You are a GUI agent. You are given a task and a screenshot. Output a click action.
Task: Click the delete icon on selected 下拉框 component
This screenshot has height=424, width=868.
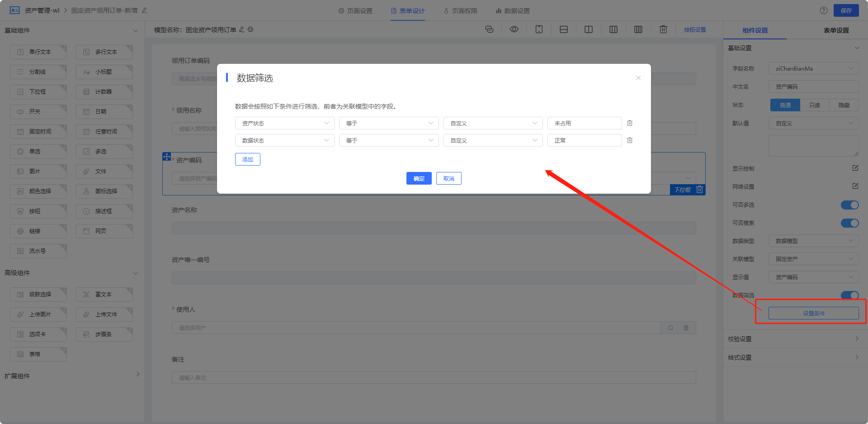700,190
